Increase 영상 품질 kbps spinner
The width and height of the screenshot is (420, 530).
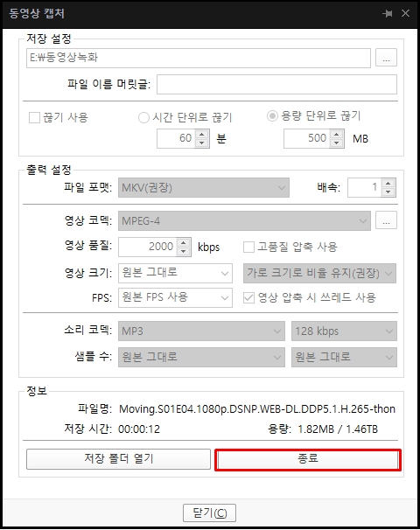pyautogui.click(x=183, y=242)
